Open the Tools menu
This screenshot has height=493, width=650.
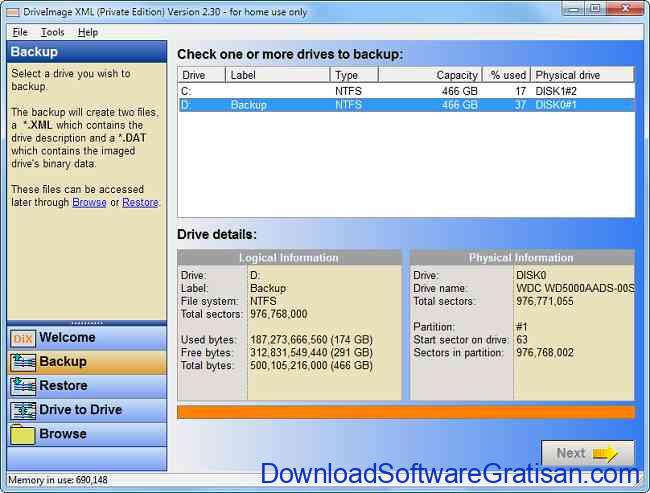[x=52, y=32]
